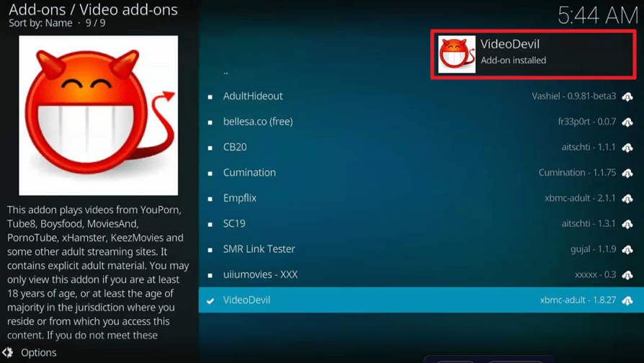Viewport: 644px width, 363px height.
Task: Click 'Add-on installed' notification text
Action: [x=514, y=60]
